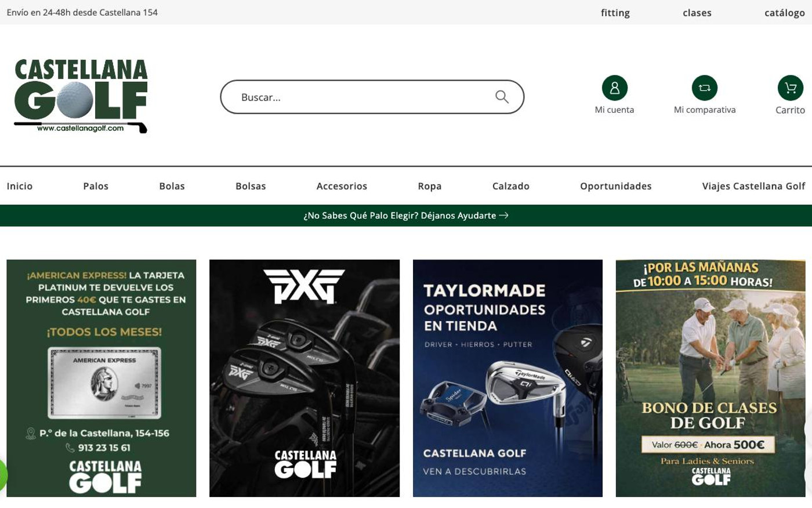Click the shipping notice 'Envío en 24-48h'

[x=82, y=12]
